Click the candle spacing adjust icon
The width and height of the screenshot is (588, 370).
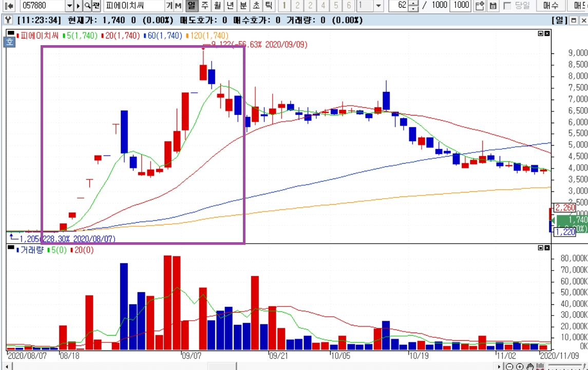tap(540, 366)
